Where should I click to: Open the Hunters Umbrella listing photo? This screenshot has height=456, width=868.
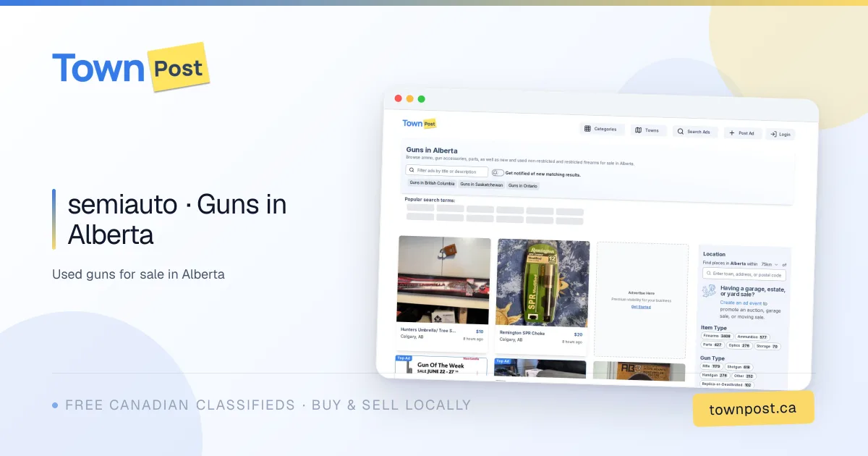coord(444,280)
